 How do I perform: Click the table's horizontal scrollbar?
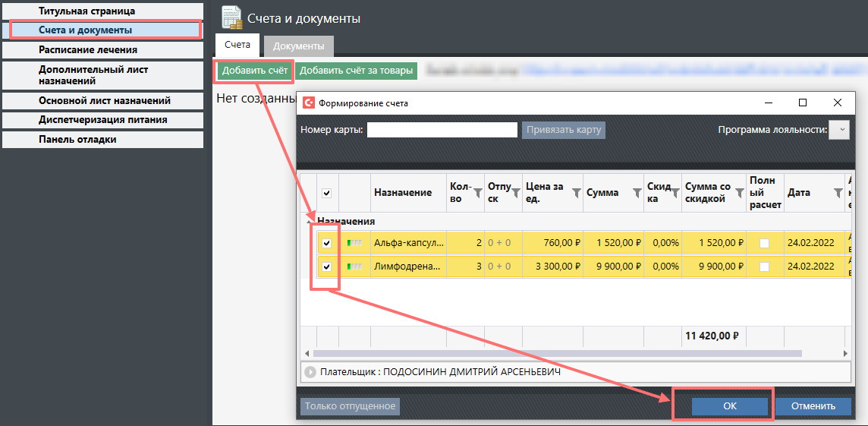[x=557, y=354]
